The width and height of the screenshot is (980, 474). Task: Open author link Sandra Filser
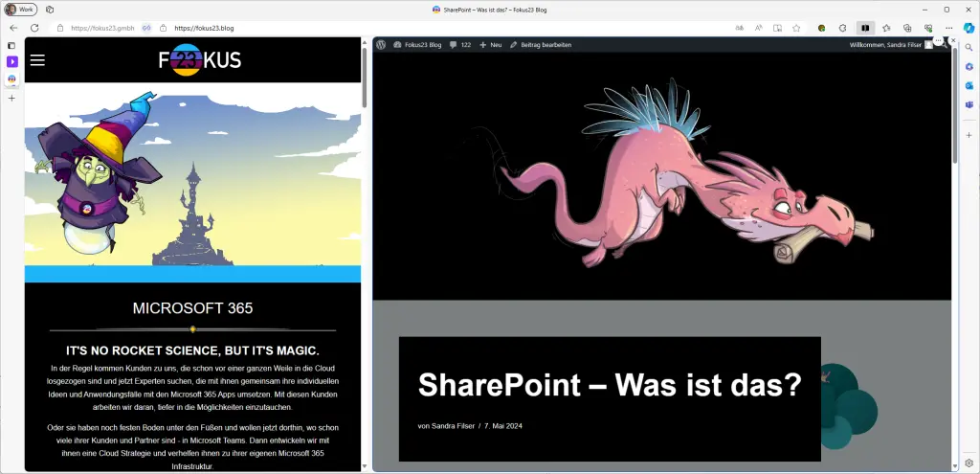point(453,426)
